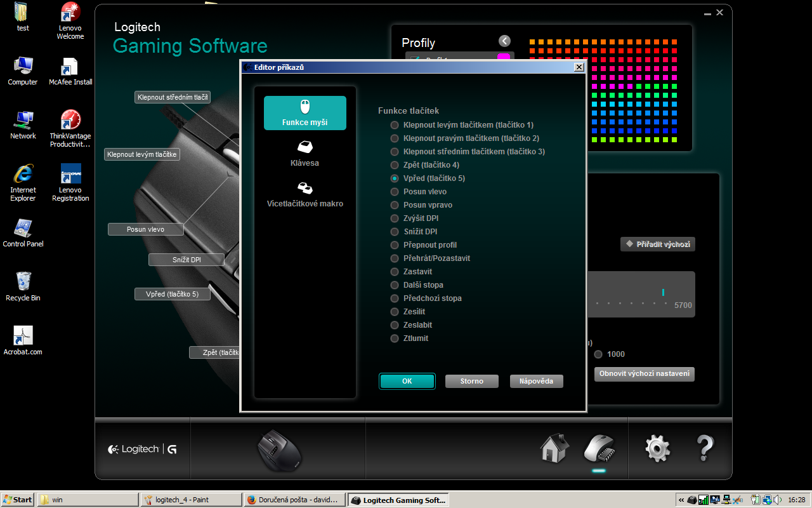Open the Start menu
Screen dimensions: 812x508
click(x=18, y=500)
